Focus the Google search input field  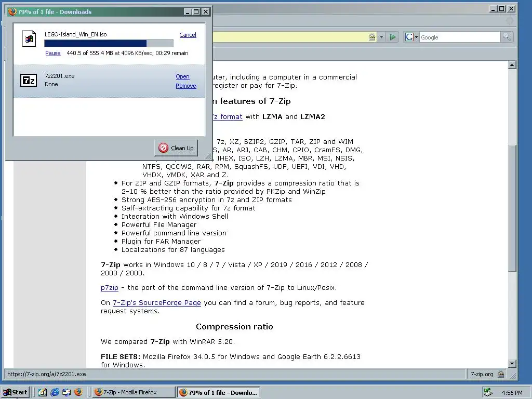(x=460, y=37)
